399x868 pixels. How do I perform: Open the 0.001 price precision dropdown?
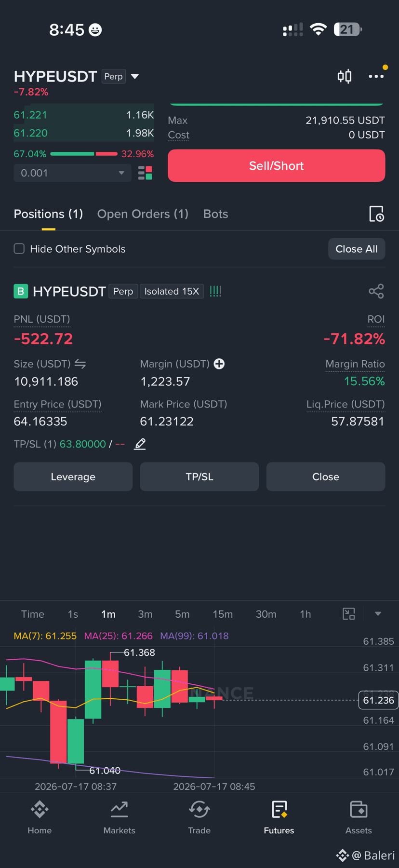click(x=73, y=173)
